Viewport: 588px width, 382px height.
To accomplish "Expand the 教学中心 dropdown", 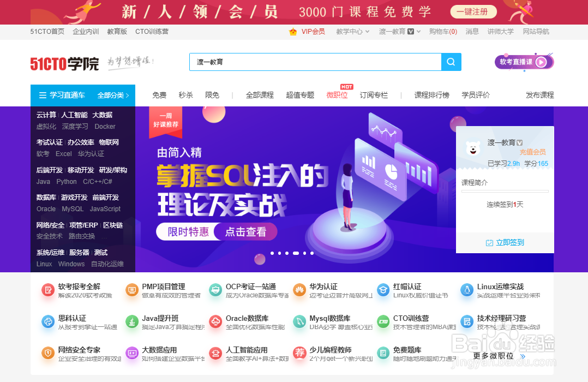I will click(352, 32).
